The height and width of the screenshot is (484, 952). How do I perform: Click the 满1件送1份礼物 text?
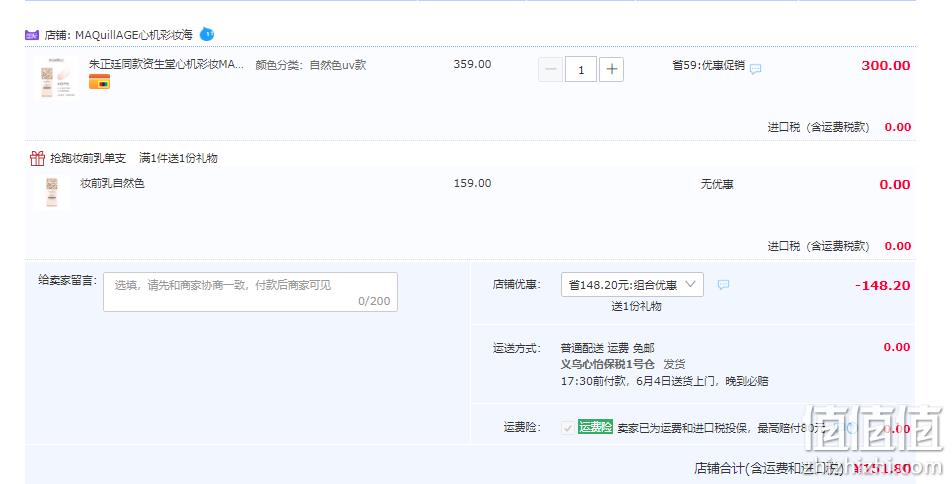(178, 158)
